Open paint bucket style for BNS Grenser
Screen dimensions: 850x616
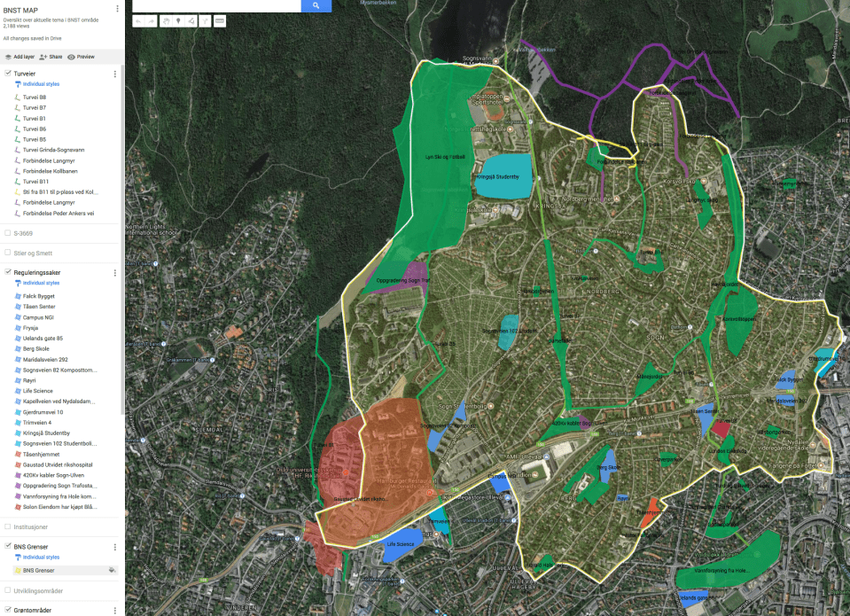coord(112,570)
